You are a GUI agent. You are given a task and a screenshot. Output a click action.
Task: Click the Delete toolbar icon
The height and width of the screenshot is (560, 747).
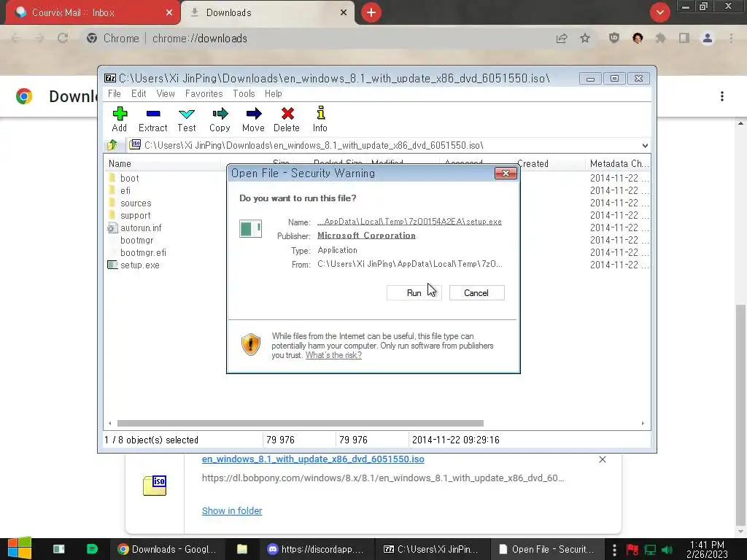click(287, 119)
